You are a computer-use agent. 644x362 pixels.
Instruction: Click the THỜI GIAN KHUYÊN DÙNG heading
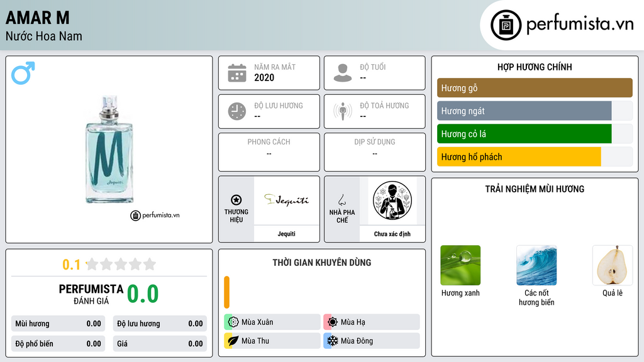(322, 262)
